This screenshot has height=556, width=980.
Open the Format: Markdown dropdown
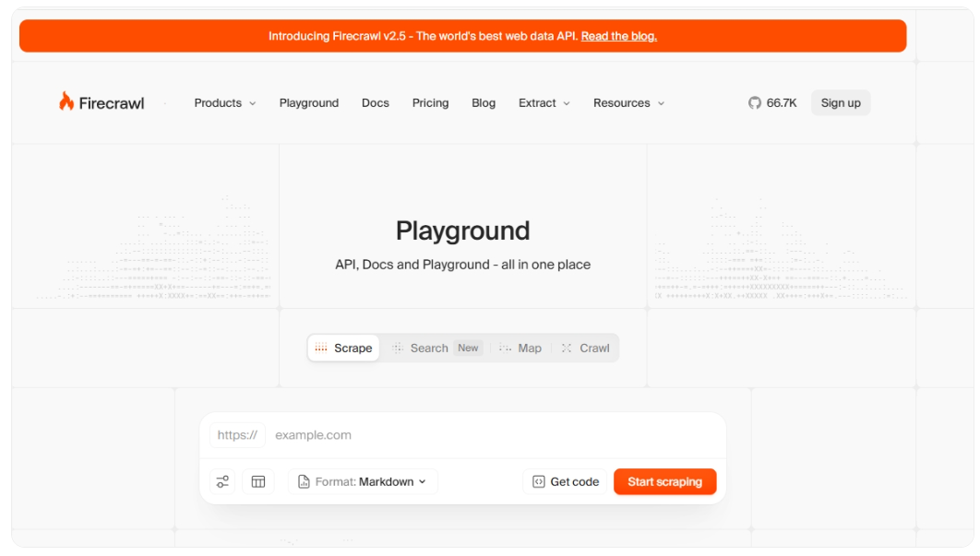[363, 480]
